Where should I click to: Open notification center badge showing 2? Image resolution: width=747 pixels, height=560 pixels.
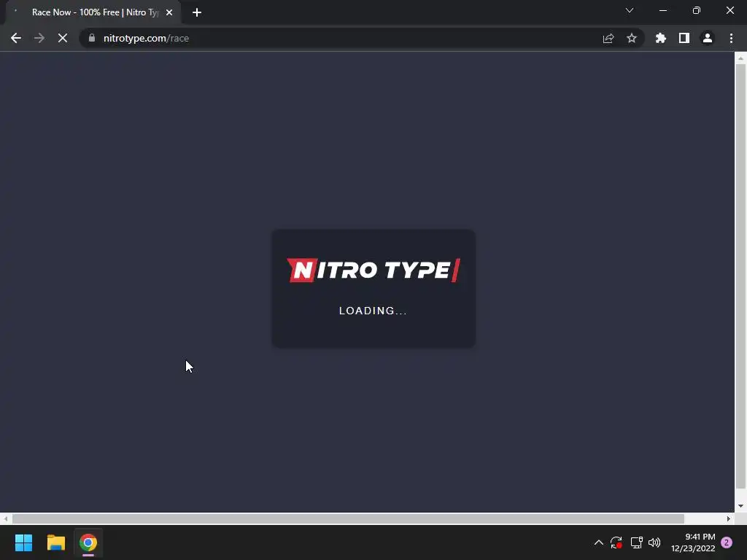[727, 542]
